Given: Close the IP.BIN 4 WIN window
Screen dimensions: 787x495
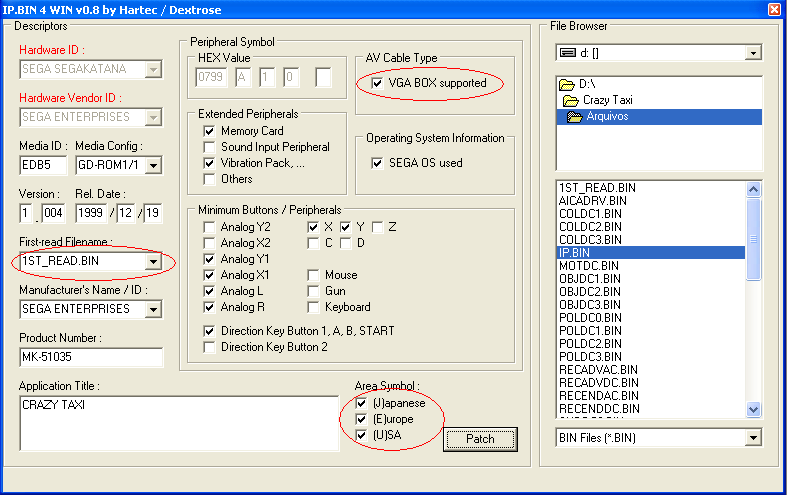Looking at the screenshot, I should pyautogui.click(x=773, y=9).
